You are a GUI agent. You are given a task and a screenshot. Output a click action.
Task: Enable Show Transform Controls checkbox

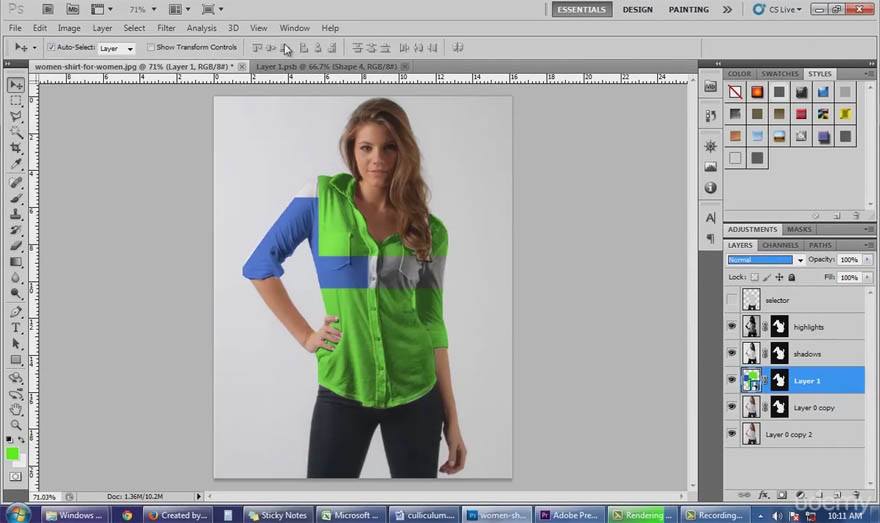point(150,47)
